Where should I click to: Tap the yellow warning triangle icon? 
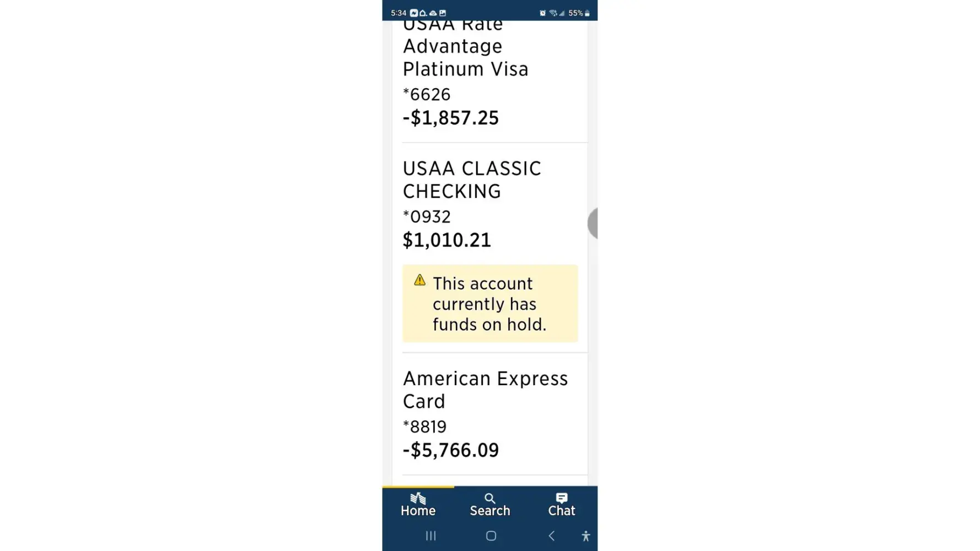pyautogui.click(x=420, y=280)
